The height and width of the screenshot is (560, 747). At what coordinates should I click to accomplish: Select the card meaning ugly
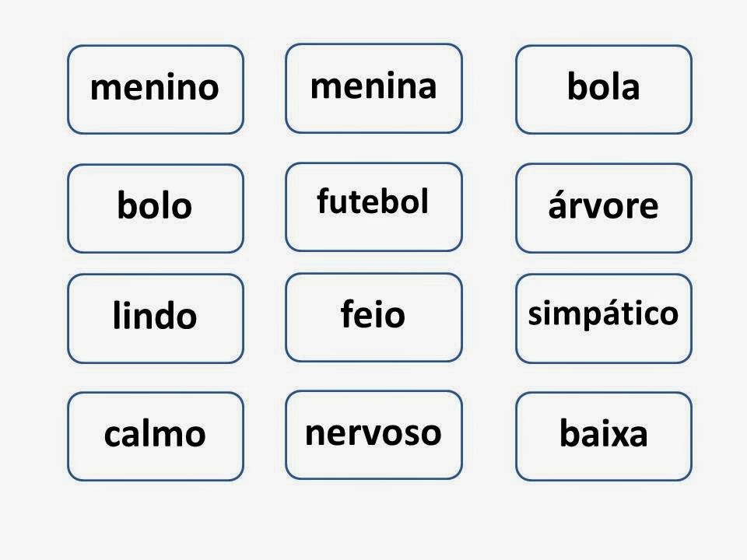(373, 317)
